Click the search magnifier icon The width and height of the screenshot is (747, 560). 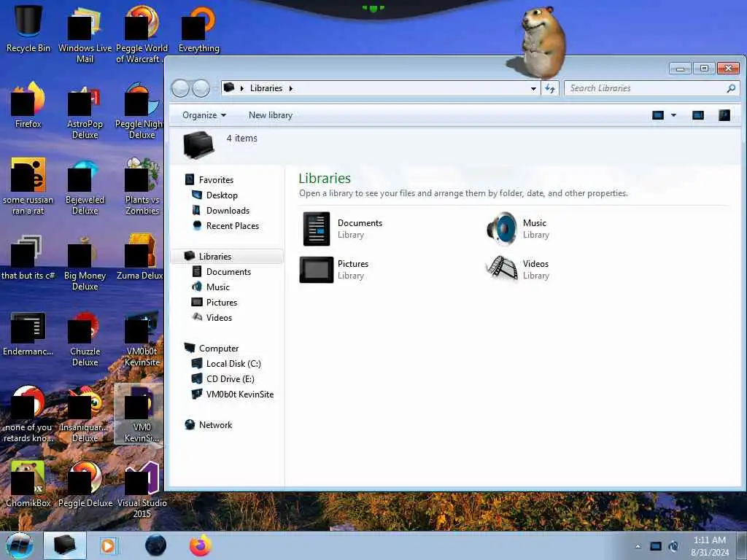(x=731, y=88)
